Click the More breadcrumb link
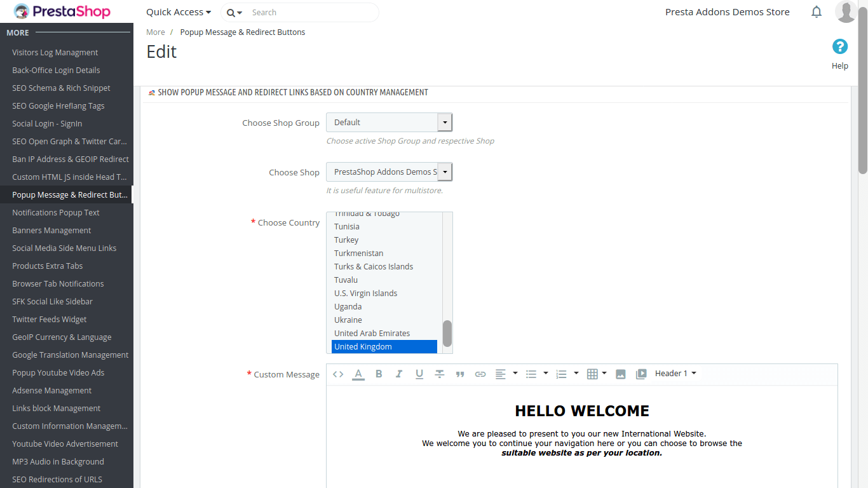 (156, 32)
